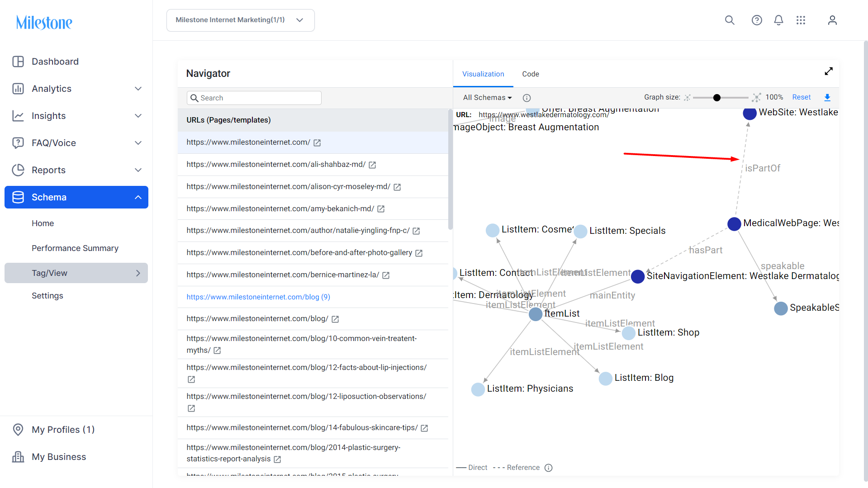Open external link icon for ali-shahbaz-md URL
The image size is (868, 488).
(372, 165)
